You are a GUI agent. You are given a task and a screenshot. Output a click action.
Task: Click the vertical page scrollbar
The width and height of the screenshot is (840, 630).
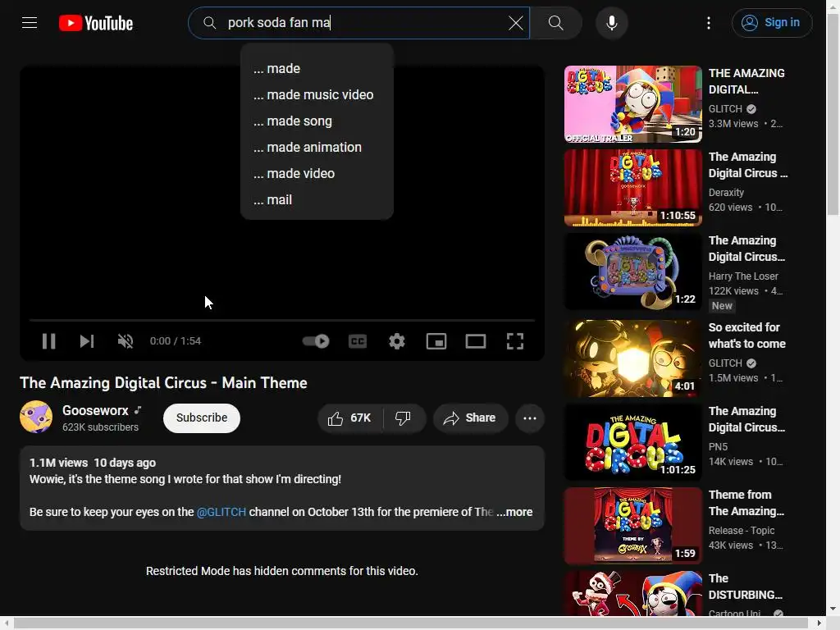click(833, 115)
